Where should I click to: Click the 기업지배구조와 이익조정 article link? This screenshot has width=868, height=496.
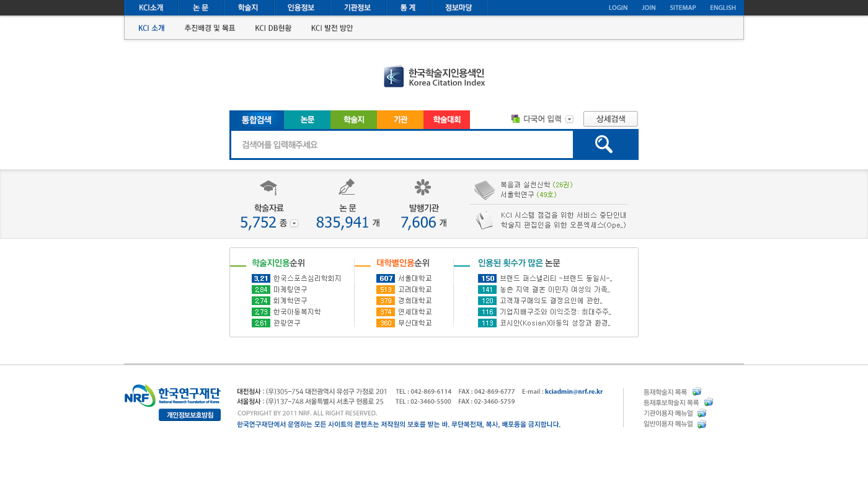[556, 312]
